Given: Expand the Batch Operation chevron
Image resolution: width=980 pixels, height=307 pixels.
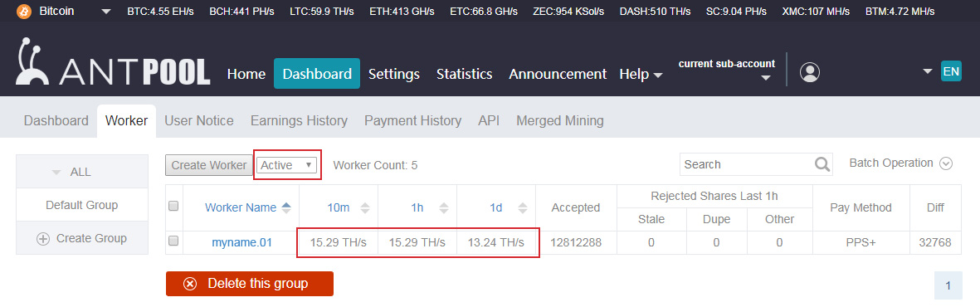Looking at the screenshot, I should click(946, 163).
